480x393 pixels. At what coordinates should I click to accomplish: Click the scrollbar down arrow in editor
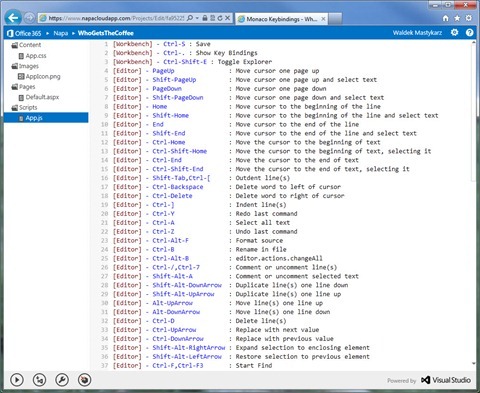click(474, 363)
